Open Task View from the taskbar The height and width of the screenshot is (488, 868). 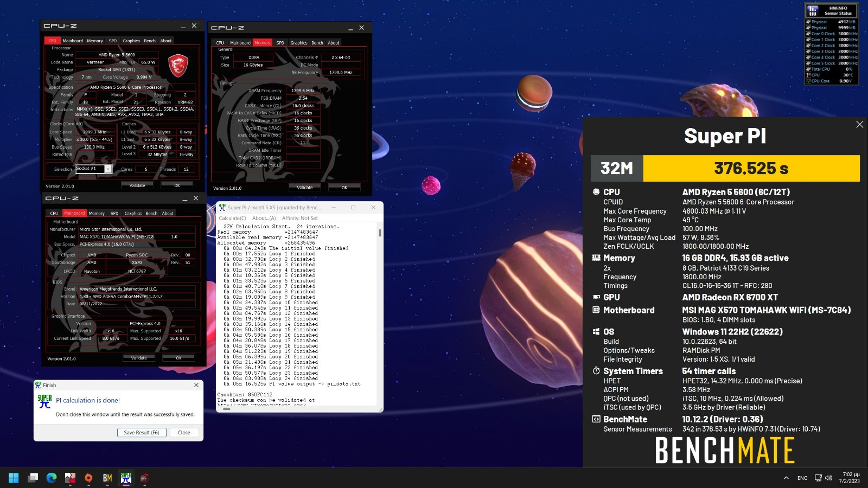(33, 478)
